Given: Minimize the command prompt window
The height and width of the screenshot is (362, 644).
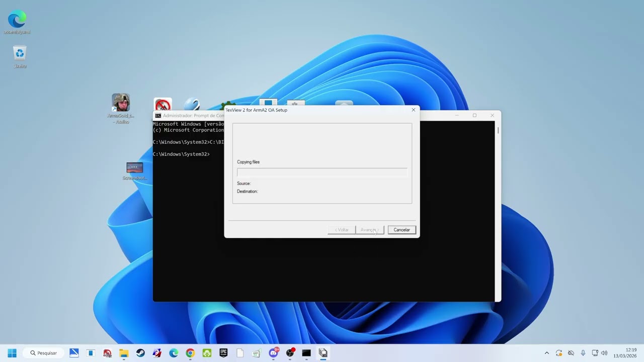Looking at the screenshot, I should pyautogui.click(x=457, y=116).
